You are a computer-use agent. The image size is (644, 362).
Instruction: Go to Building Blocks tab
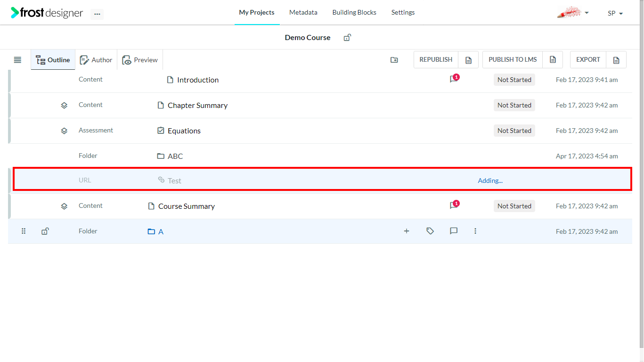coord(354,12)
